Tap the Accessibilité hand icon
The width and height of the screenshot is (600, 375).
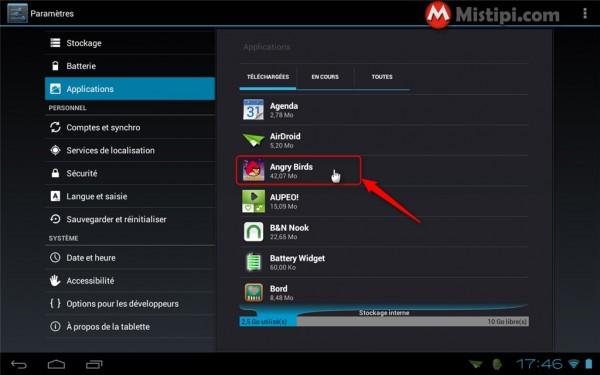55,280
